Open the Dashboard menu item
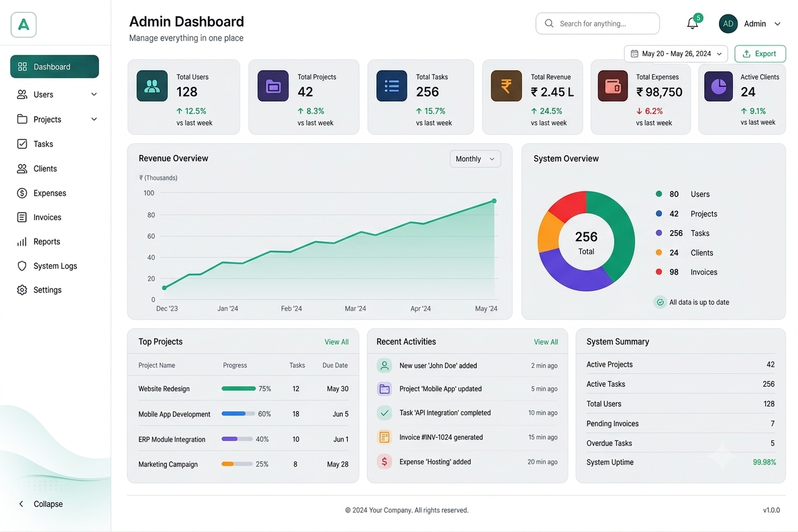This screenshot has height=532, width=798. (54, 67)
